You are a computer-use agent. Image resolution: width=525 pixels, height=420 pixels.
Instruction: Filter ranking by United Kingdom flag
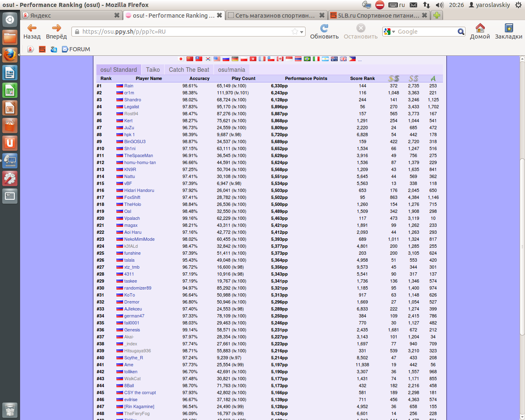coord(343,59)
